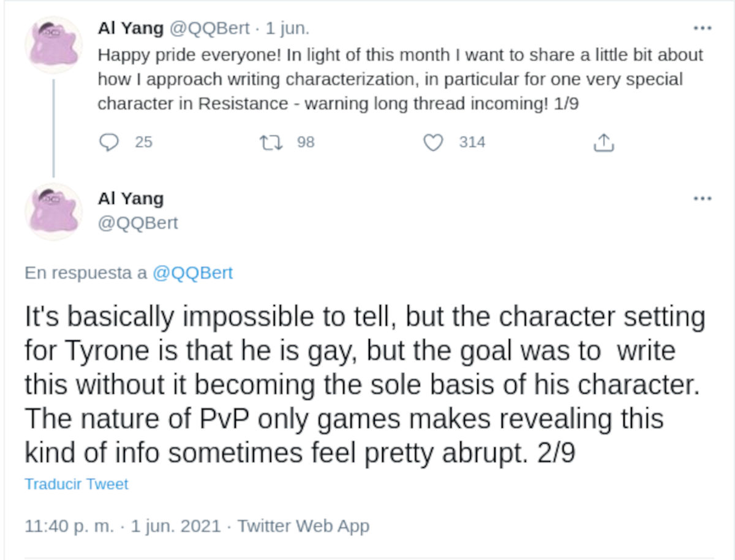Click the Al Yang name on the 2/9 tweet
Image resolution: width=735 pixels, height=560 pixels.
point(130,199)
